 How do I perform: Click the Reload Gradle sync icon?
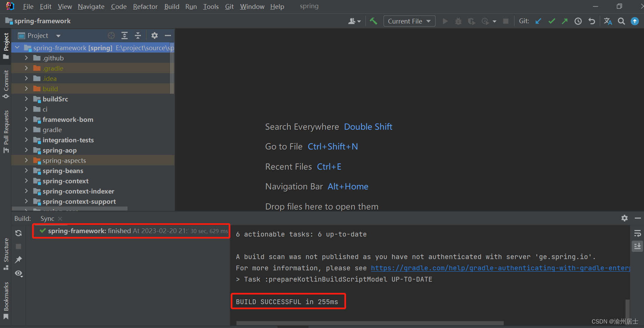pyautogui.click(x=18, y=233)
